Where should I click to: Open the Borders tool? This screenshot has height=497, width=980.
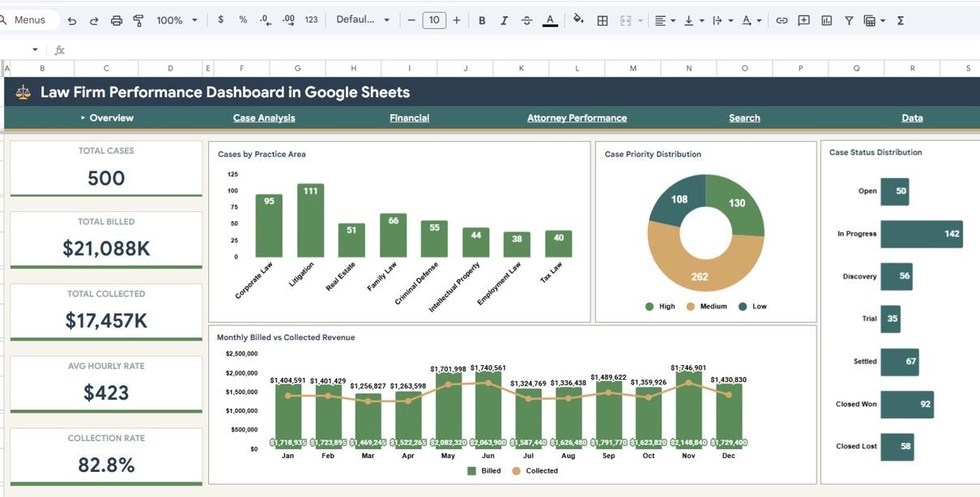[x=603, y=20]
